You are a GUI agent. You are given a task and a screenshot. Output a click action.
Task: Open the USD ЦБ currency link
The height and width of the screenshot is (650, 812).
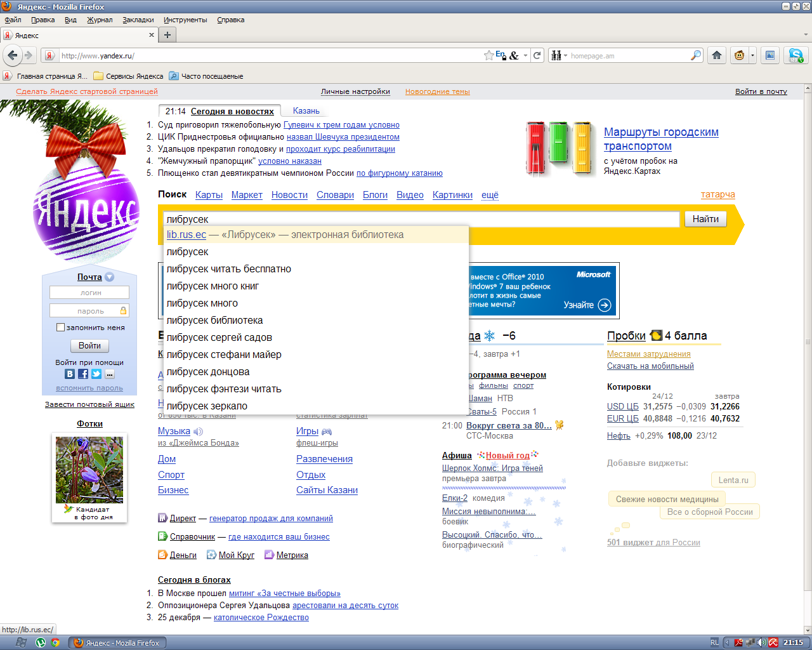pos(622,406)
